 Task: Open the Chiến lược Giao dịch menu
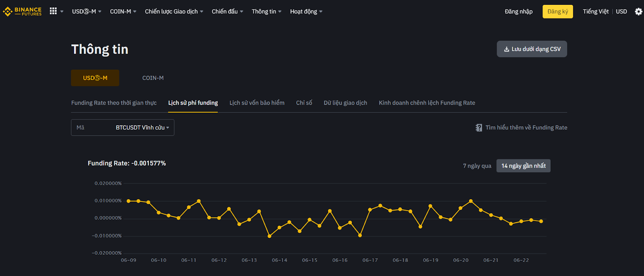(x=174, y=11)
